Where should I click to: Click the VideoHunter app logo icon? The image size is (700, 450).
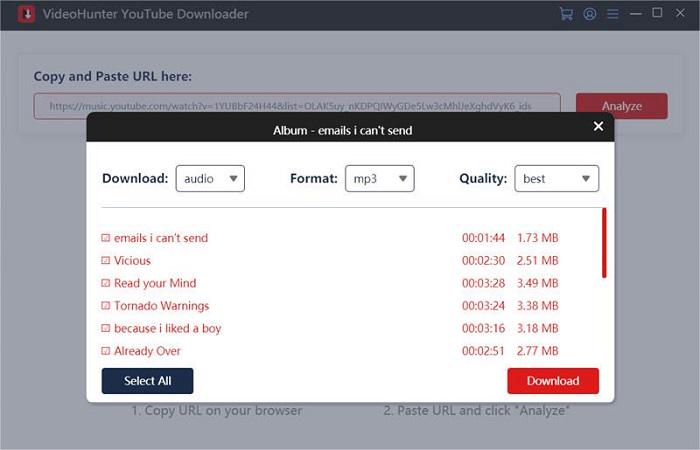click(x=26, y=14)
